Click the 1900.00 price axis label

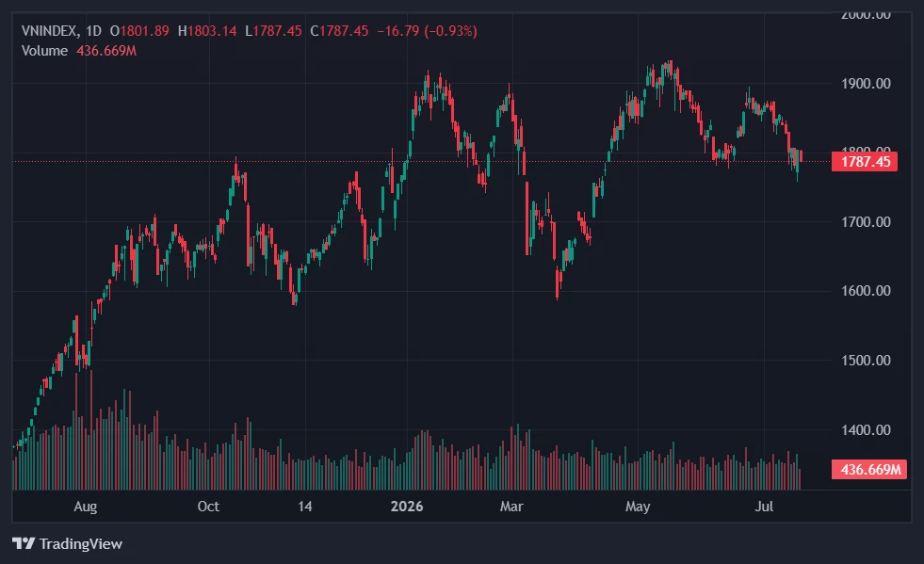click(x=866, y=84)
